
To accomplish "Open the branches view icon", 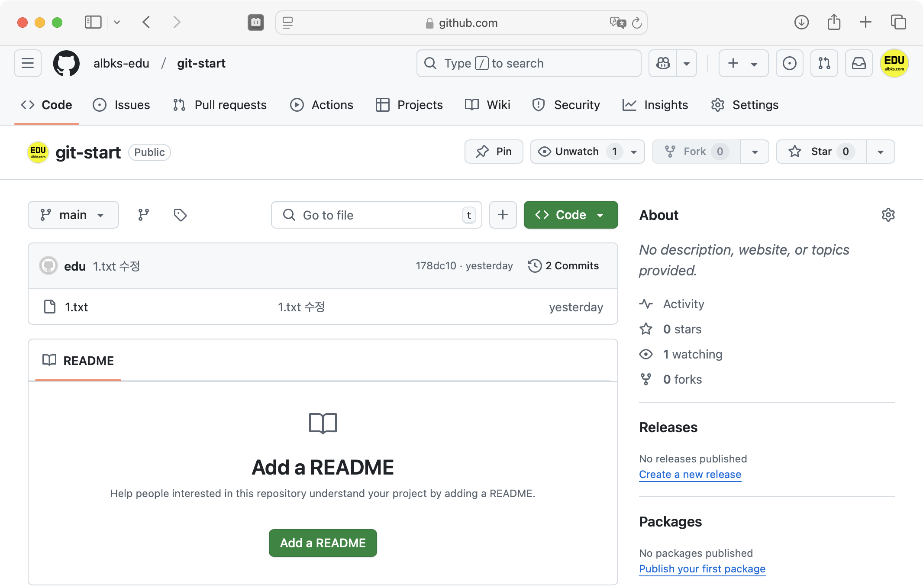I will coord(143,215).
